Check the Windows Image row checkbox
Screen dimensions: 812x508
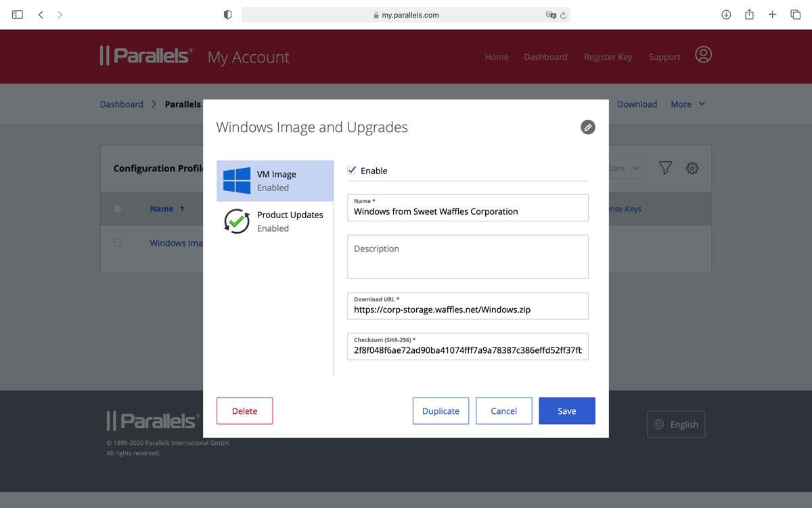pos(118,242)
